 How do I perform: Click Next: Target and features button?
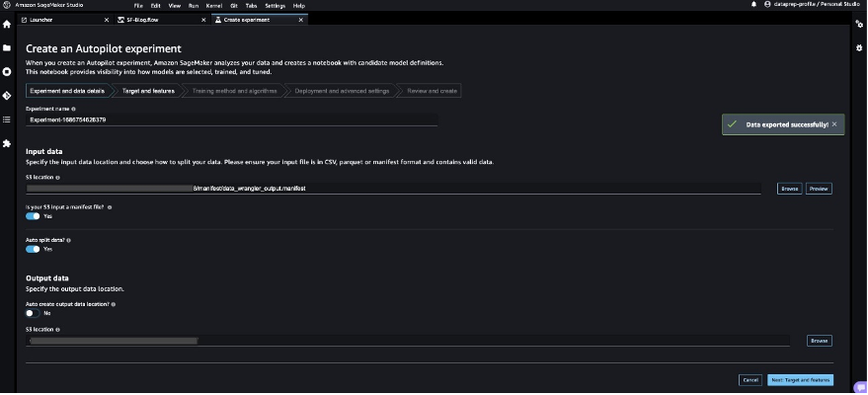[800, 380]
